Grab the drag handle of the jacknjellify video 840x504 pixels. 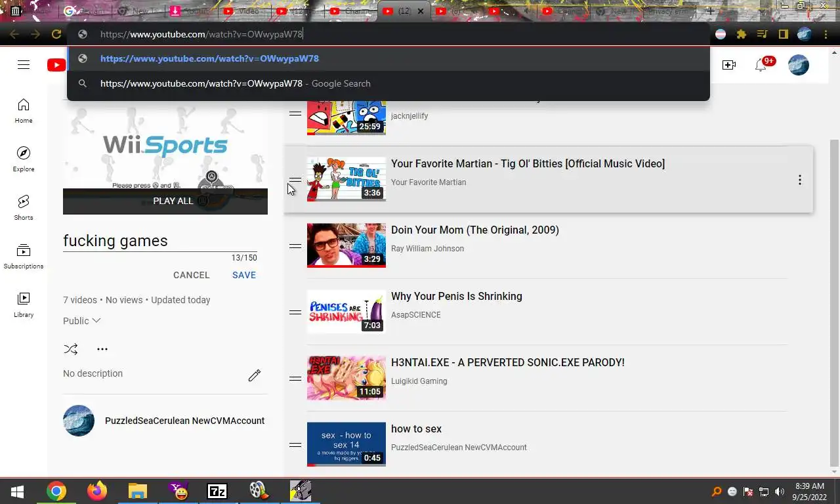click(x=295, y=114)
